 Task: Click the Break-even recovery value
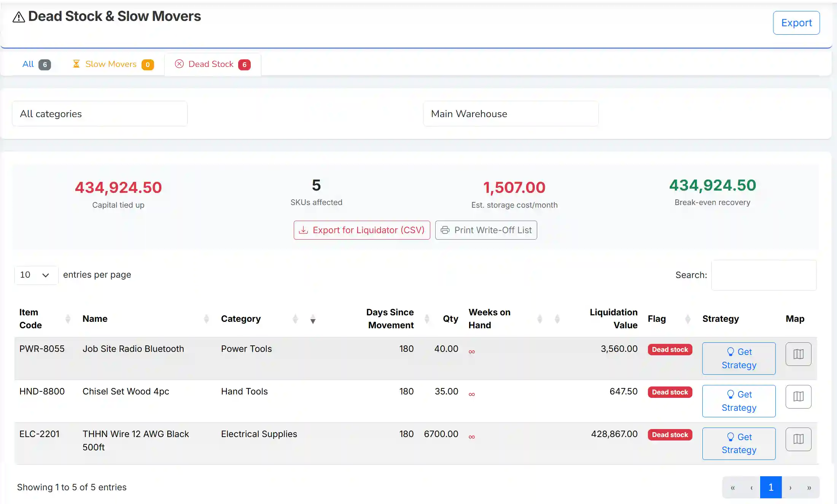[x=713, y=185]
